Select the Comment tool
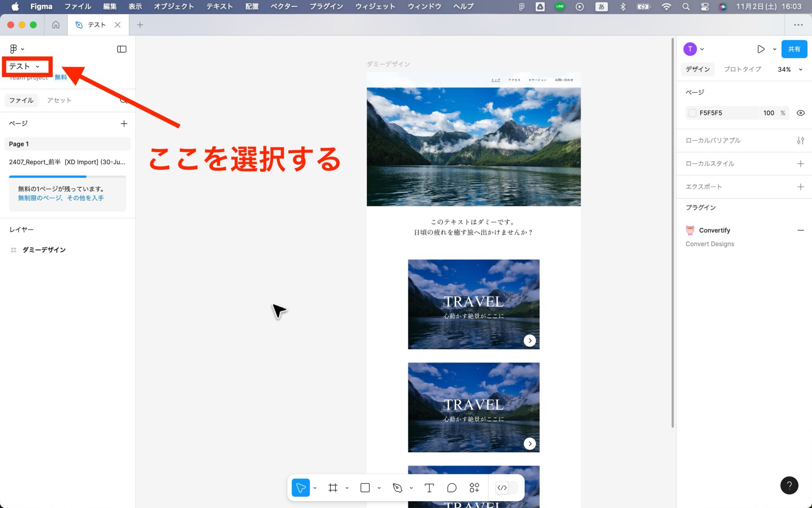The image size is (812, 508). (452, 487)
